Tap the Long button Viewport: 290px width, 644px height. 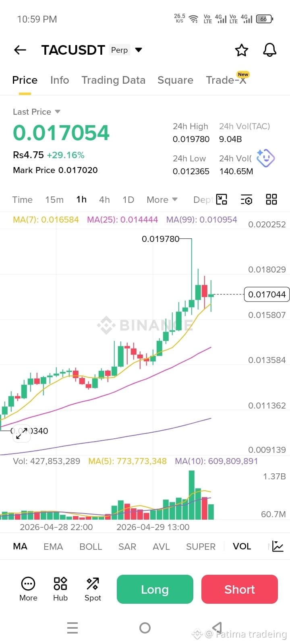click(x=155, y=589)
